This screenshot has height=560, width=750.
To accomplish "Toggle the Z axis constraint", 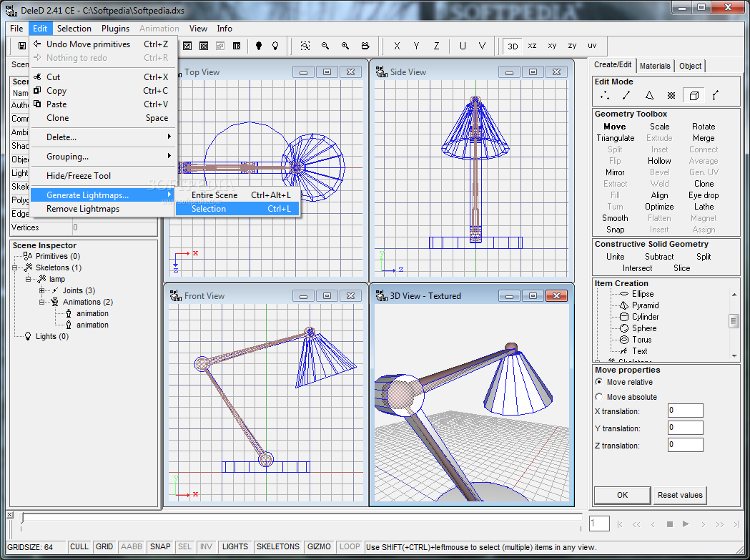I will click(436, 46).
